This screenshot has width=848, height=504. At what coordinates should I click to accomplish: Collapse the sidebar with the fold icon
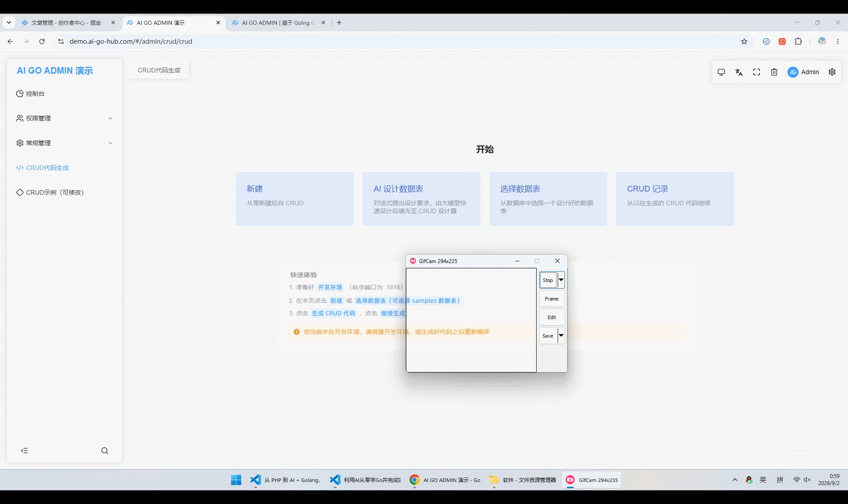(x=24, y=451)
